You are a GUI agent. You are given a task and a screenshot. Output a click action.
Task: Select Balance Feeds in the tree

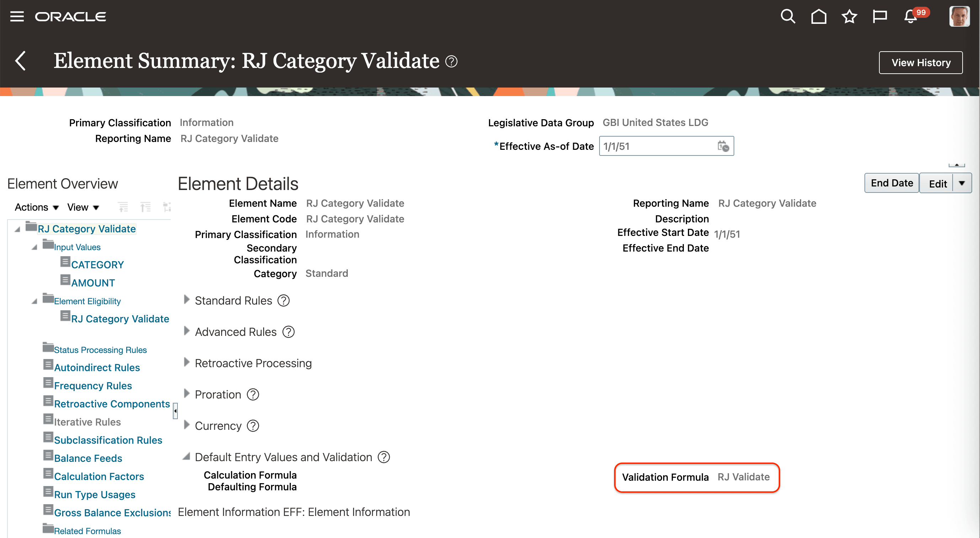tap(88, 458)
